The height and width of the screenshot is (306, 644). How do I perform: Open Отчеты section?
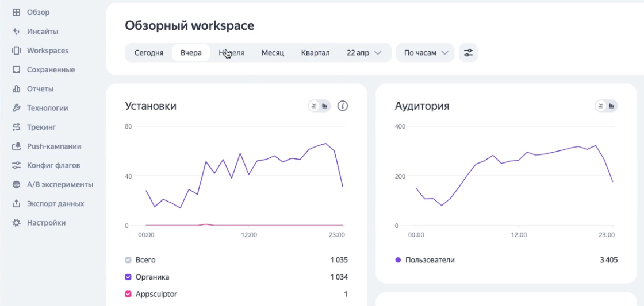40,89
